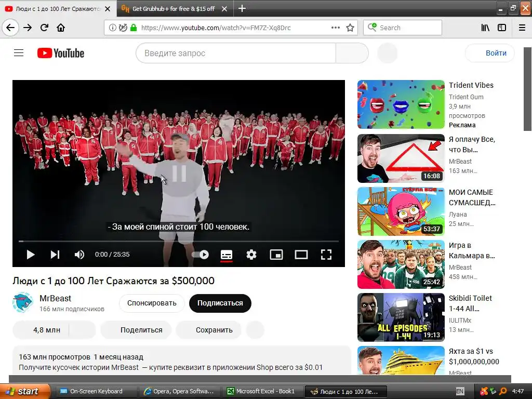Viewport: 532px width, 399px height.
Task: Enter fullscreen video mode
Action: [x=326, y=255]
